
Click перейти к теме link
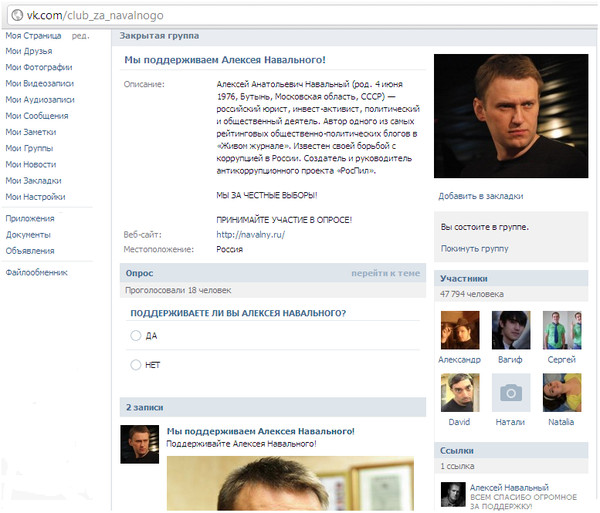point(385,273)
